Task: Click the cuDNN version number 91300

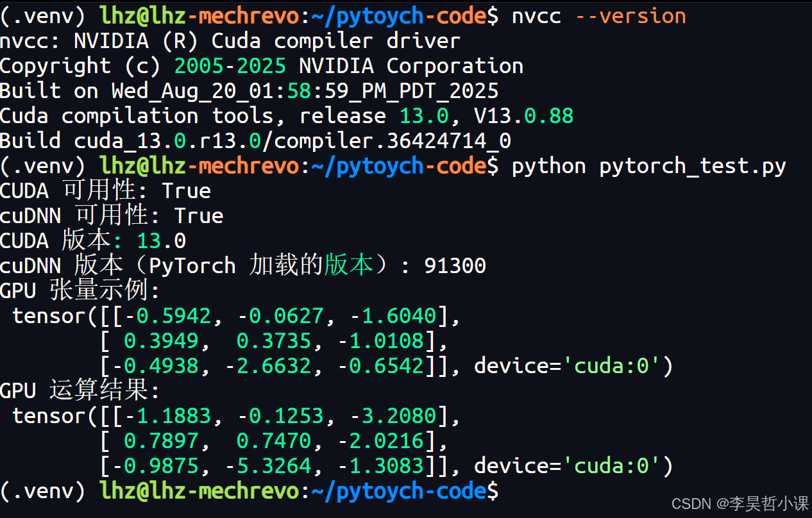Action: click(455, 265)
